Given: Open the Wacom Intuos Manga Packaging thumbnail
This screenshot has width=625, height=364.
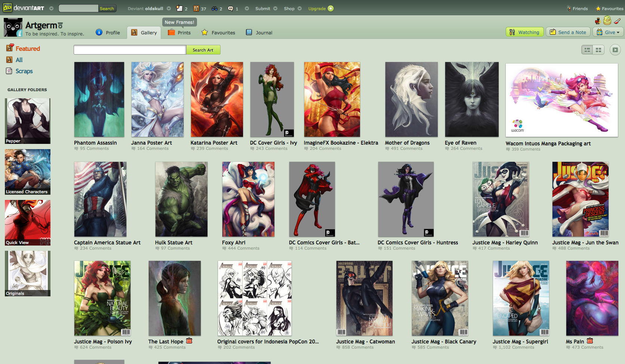Looking at the screenshot, I should point(562,100).
